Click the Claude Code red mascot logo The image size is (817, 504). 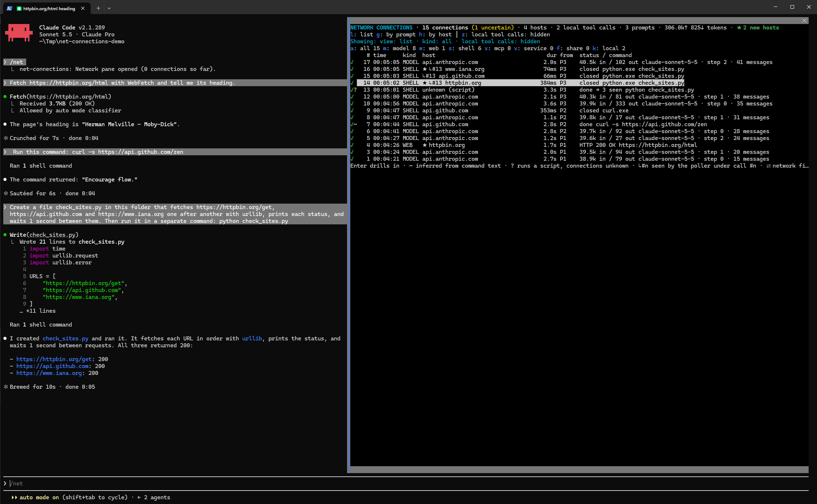point(19,33)
